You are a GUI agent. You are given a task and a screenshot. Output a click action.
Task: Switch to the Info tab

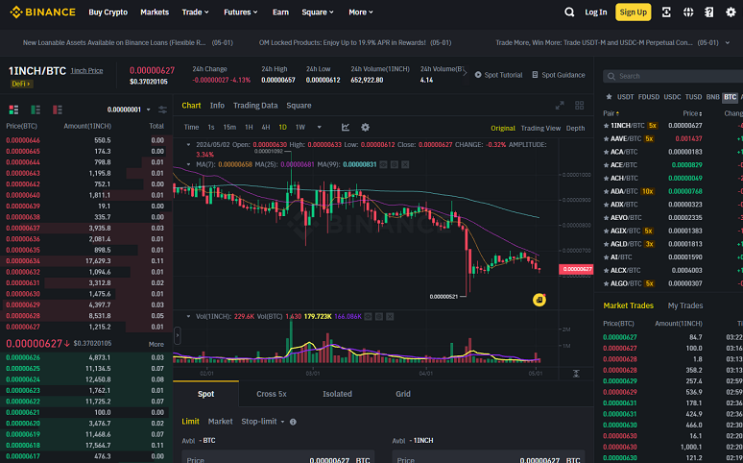[217, 105]
